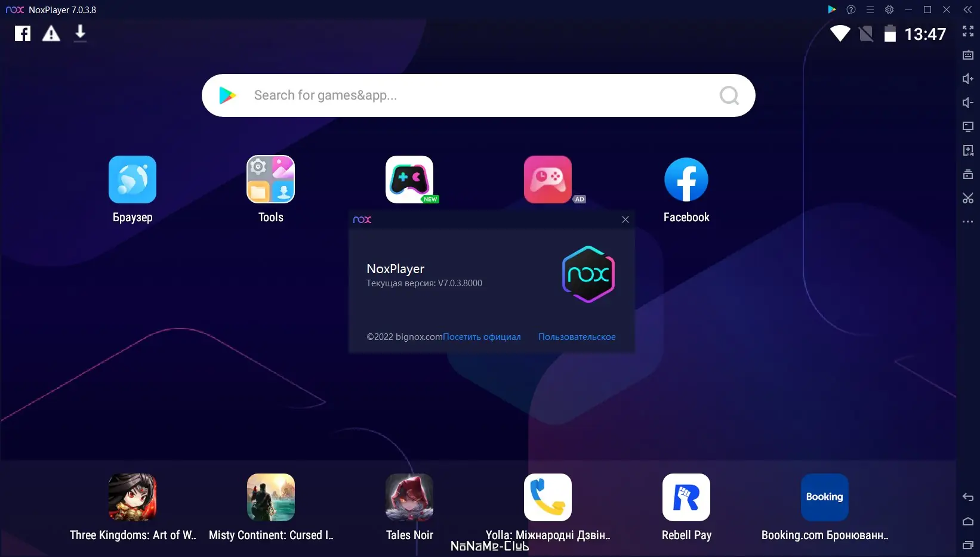The image size is (980, 557).
Task: Click the NoxPlayer heading in the about dialog
Action: 396,269
